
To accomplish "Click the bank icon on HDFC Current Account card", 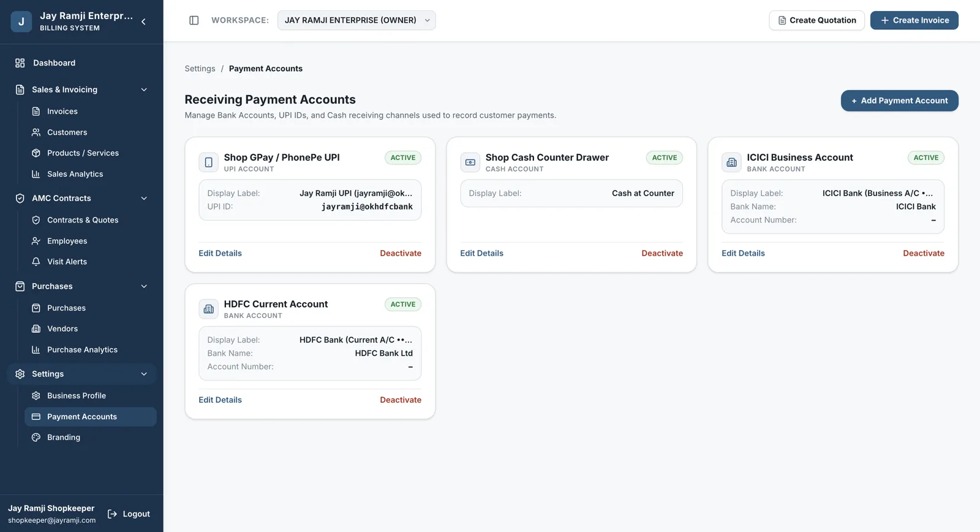I will coord(209,309).
